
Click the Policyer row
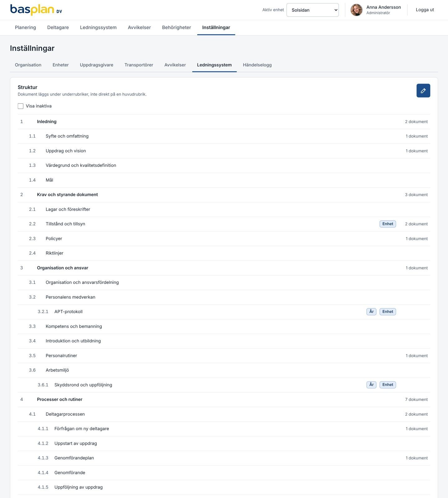click(224, 239)
